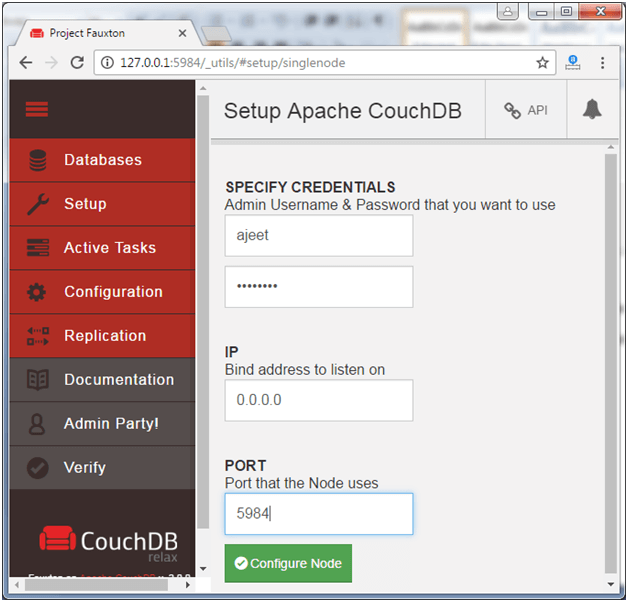The image size is (628, 602).
Task: Click the browser extension icon
Action: [x=573, y=62]
